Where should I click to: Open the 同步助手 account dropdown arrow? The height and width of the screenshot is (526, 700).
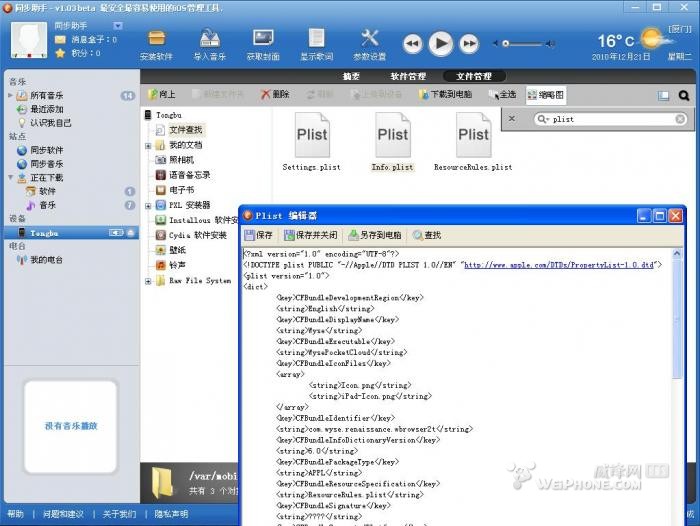(x=117, y=25)
